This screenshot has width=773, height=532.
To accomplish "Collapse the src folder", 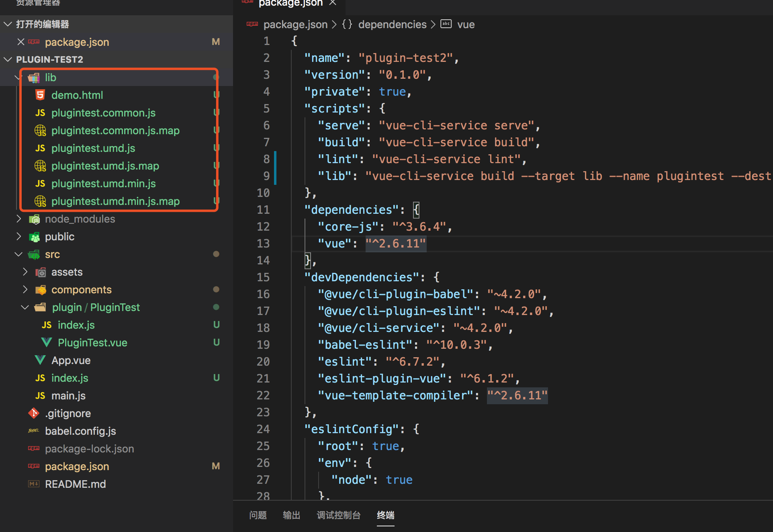I will (18, 254).
